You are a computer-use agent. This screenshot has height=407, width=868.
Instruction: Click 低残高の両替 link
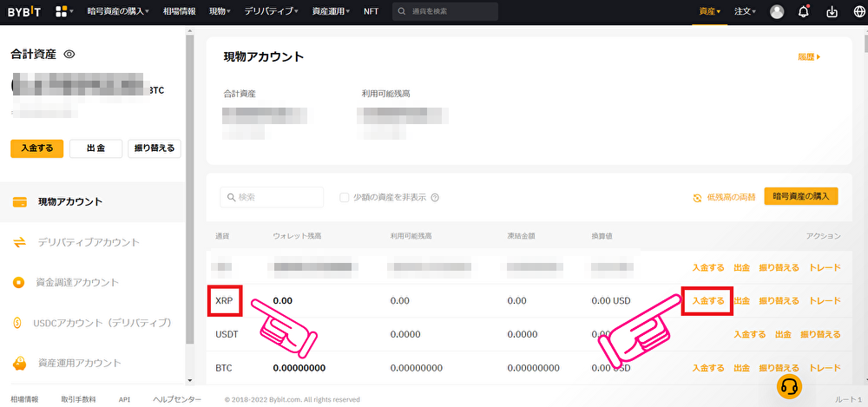(x=731, y=198)
